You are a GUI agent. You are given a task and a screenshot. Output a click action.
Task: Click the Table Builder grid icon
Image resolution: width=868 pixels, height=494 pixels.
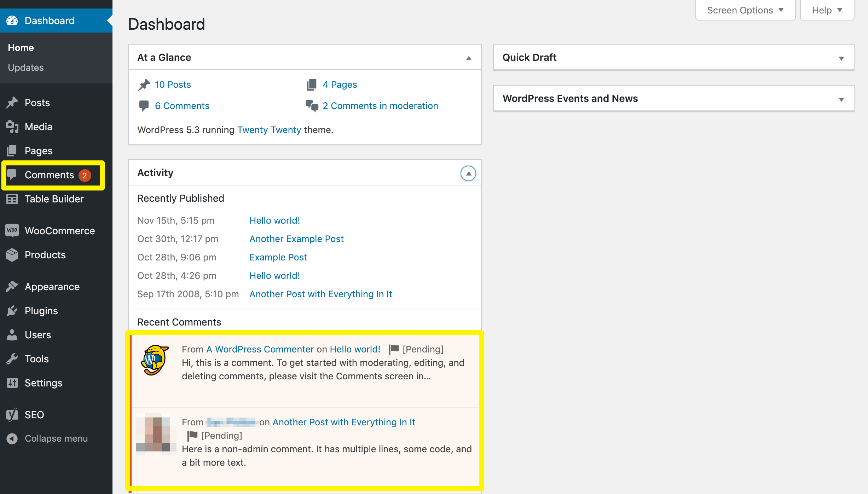(12, 199)
